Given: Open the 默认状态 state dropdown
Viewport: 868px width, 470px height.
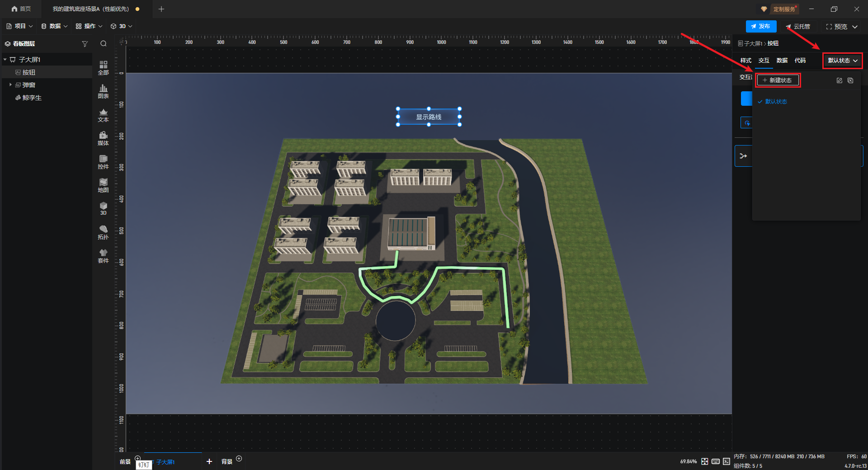Looking at the screenshot, I should pos(843,61).
